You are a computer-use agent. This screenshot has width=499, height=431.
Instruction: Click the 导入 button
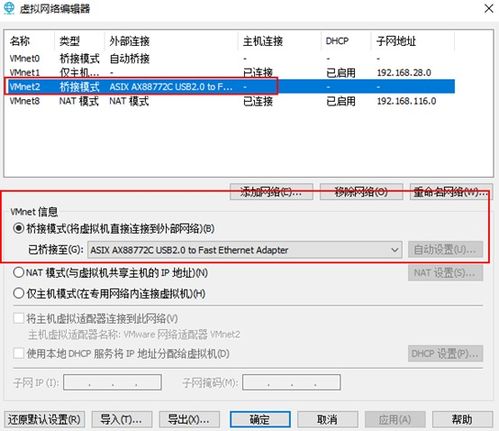tap(122, 419)
